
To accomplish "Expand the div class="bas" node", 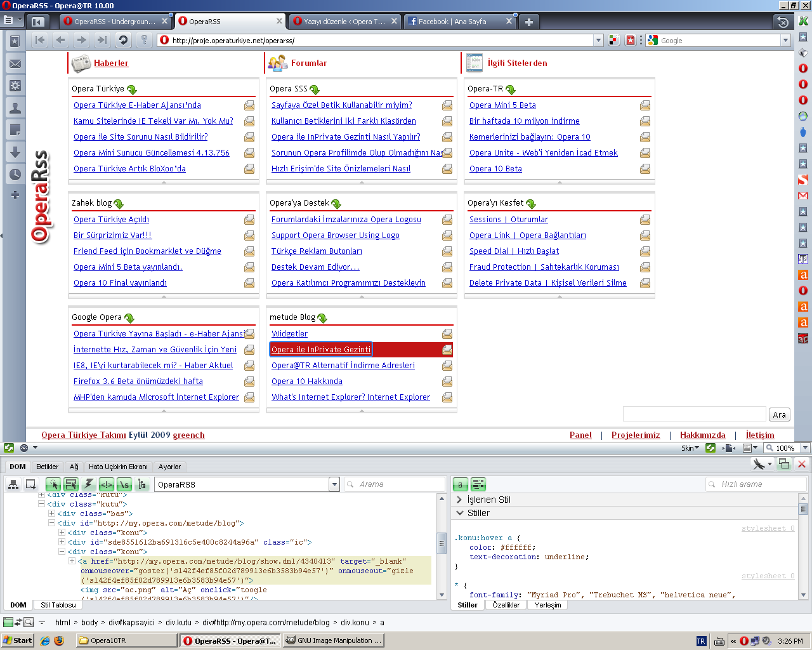I will (51, 514).
